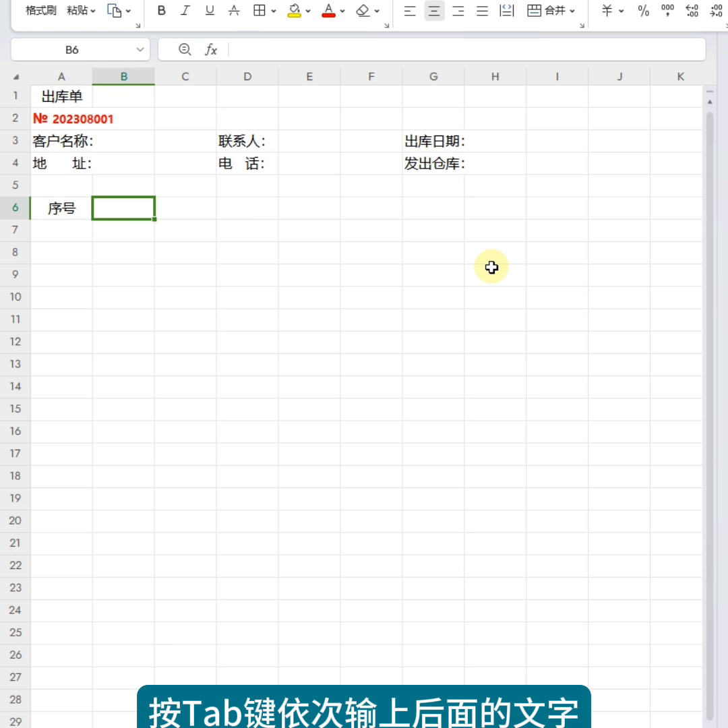Toggle Underline formatting
The image size is (728, 728).
[x=210, y=10]
